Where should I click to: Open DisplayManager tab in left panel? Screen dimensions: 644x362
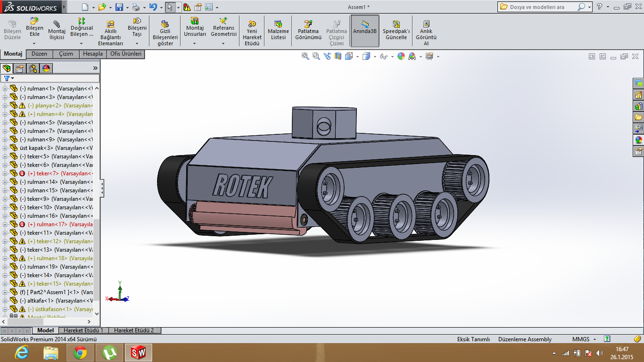pos(46,68)
